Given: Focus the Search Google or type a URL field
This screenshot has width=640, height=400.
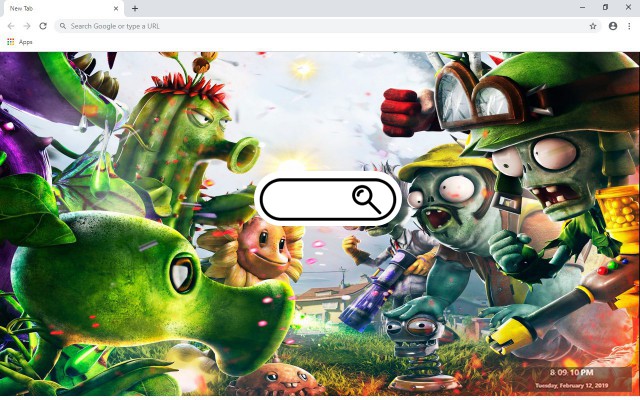Looking at the screenshot, I should point(327,26).
